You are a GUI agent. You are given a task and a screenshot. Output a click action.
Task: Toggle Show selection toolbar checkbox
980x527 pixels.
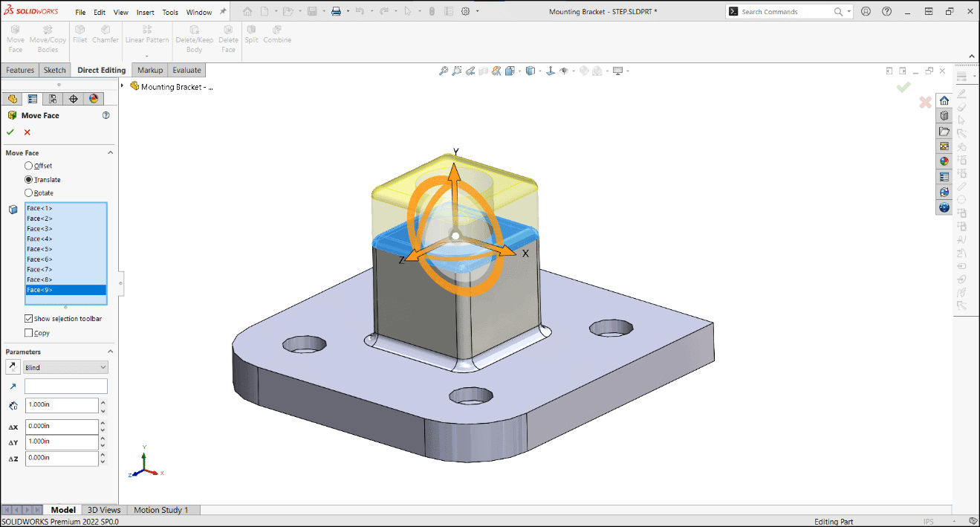[29, 318]
